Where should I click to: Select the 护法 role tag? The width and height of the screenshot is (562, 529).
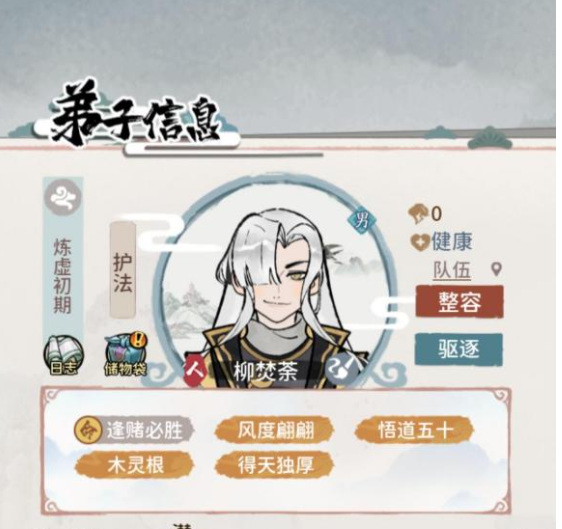pyautogui.click(x=122, y=269)
